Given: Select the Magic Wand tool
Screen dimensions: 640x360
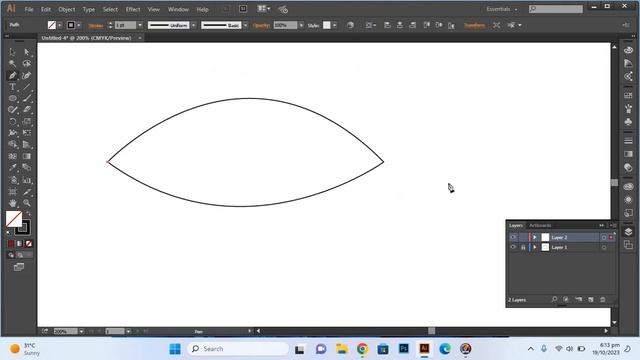Looking at the screenshot, I should tap(12, 63).
